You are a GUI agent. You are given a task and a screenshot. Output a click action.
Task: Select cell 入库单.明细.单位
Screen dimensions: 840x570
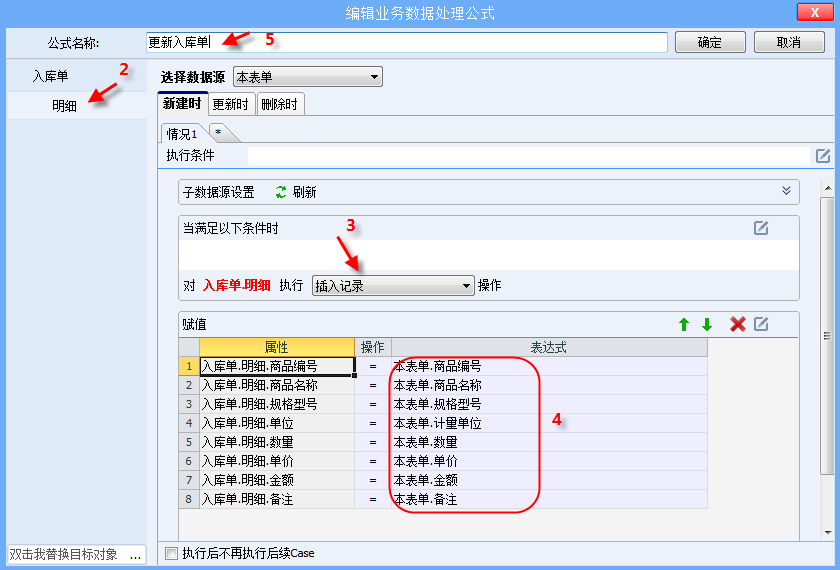click(x=276, y=423)
